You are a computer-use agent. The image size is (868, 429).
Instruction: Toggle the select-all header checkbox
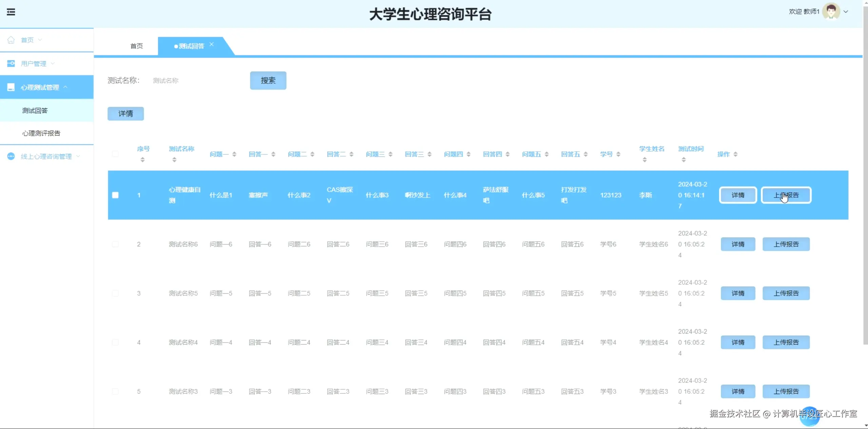click(x=115, y=154)
